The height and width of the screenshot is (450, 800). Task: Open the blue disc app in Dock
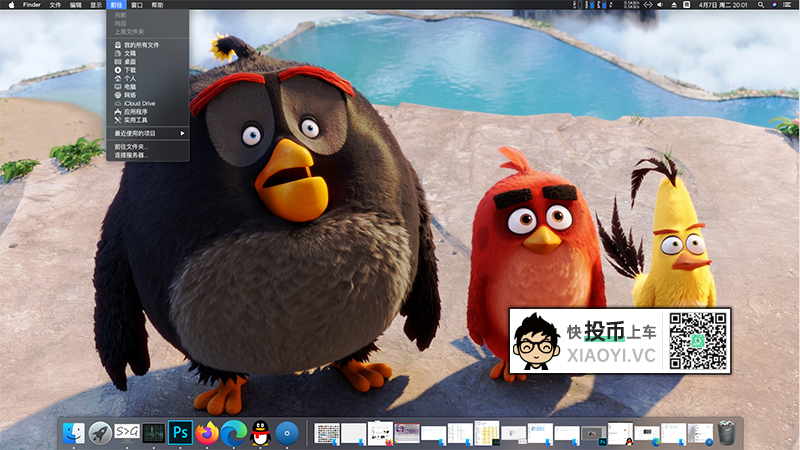pos(287,433)
